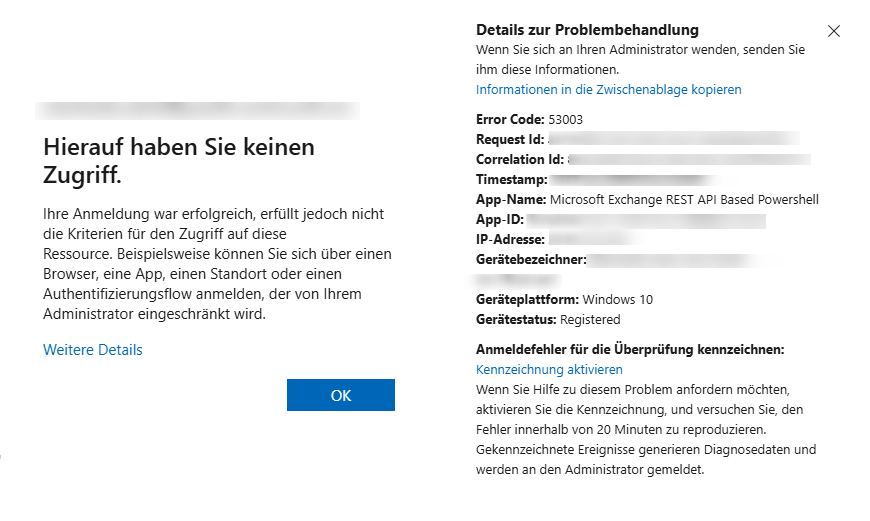Close the troubleshooting details panel
The image size is (870, 521).
(834, 31)
